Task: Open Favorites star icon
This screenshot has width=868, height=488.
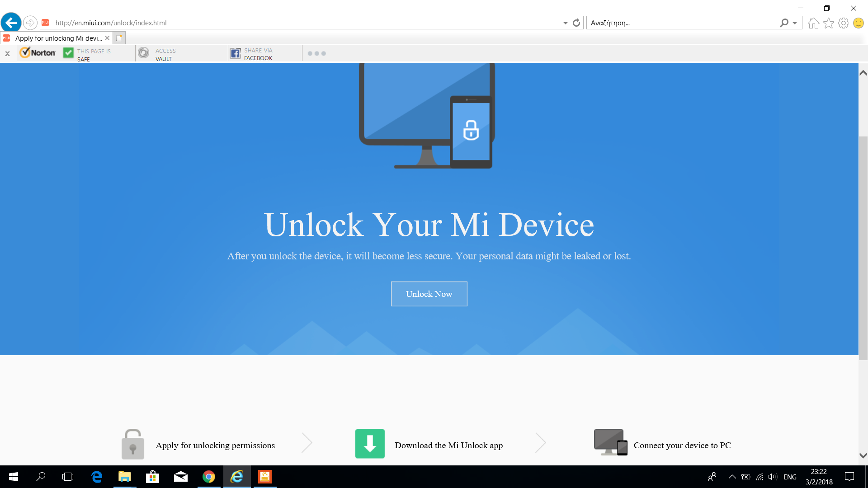Action: pos(829,23)
